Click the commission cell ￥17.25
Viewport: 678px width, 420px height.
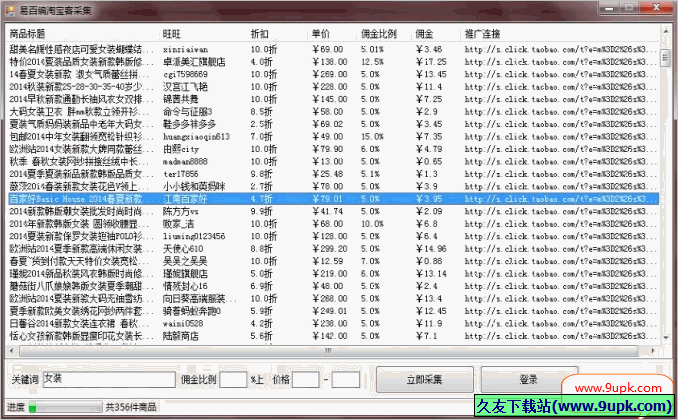point(431,62)
